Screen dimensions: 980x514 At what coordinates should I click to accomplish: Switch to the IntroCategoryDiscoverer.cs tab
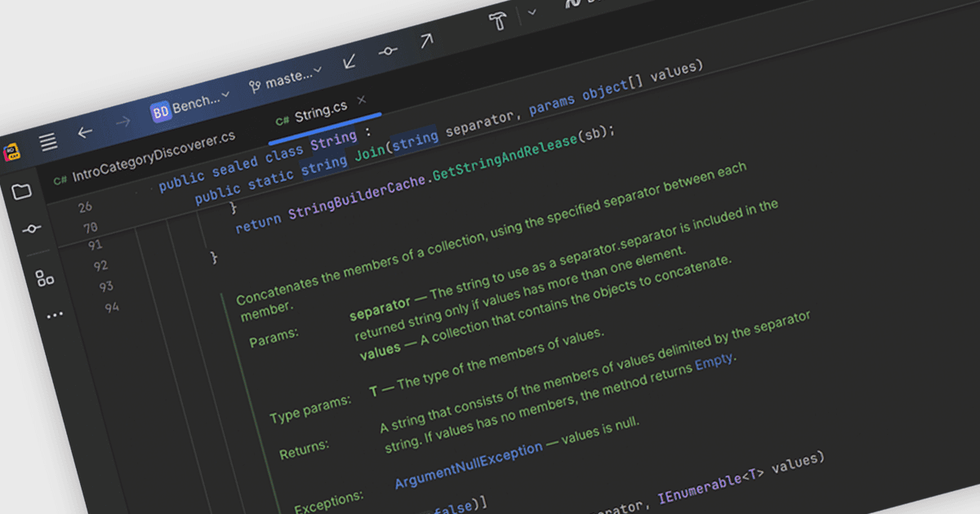click(145, 157)
